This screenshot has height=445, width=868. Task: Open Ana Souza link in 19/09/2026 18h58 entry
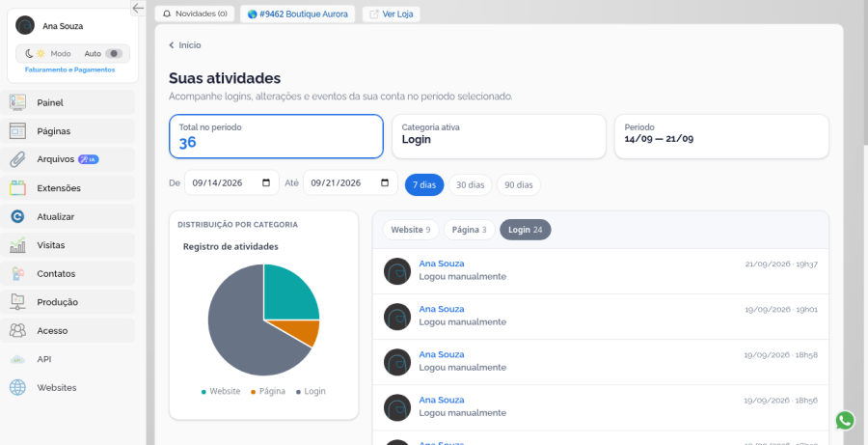point(441,354)
